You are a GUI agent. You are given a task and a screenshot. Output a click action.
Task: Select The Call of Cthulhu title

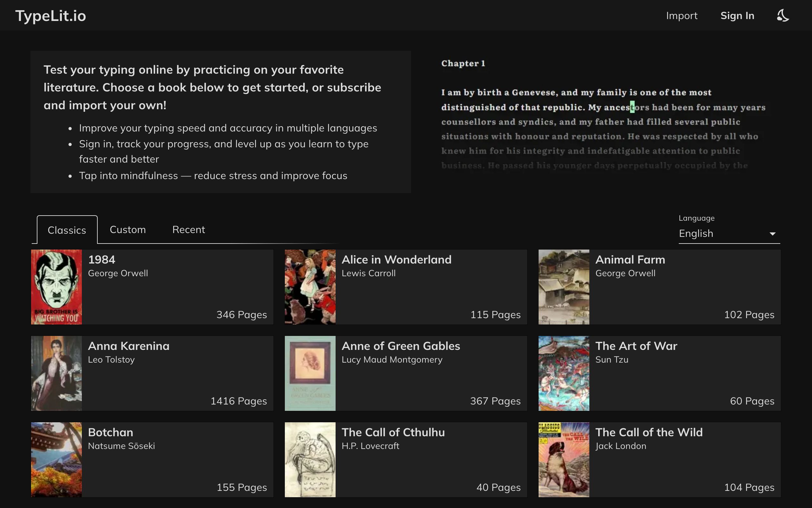393,432
